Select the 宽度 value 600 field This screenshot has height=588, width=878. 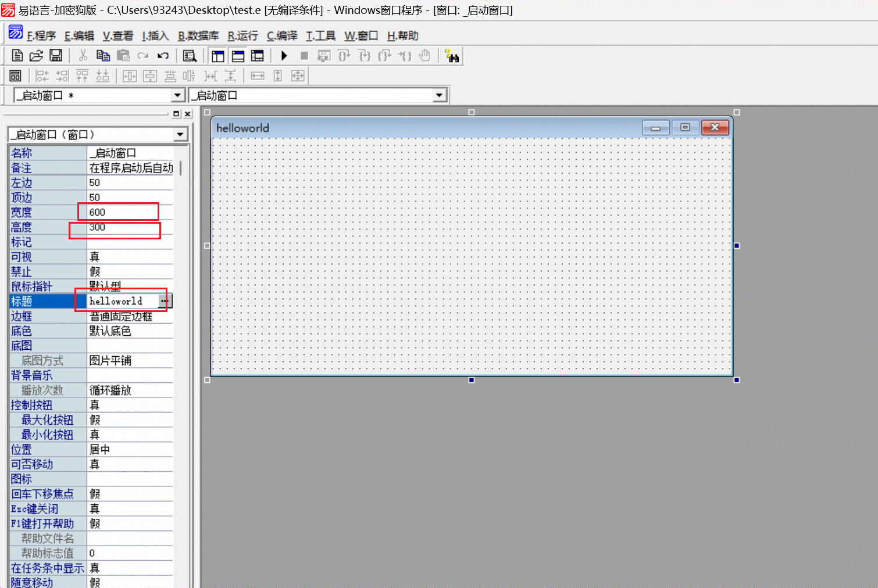130,212
